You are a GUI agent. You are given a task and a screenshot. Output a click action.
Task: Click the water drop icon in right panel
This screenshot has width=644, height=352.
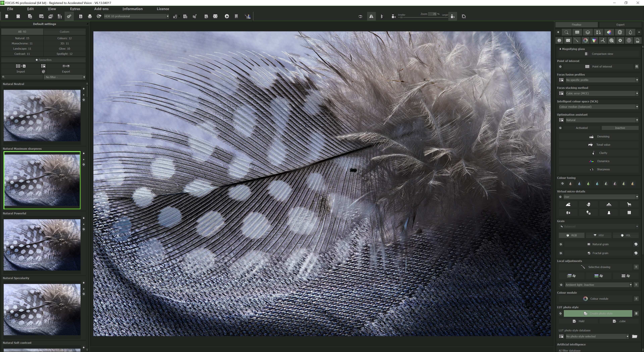pos(630,32)
